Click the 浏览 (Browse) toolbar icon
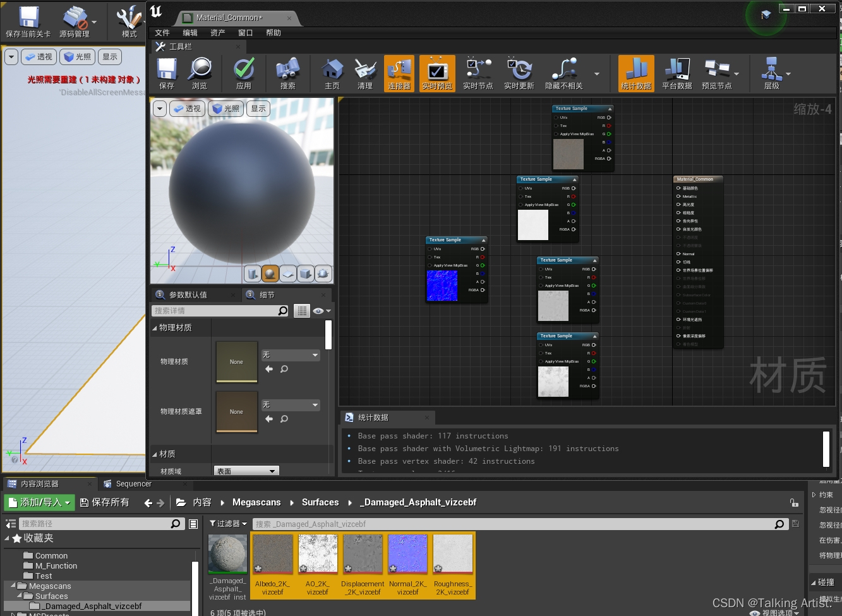The width and height of the screenshot is (842, 616). pyautogui.click(x=200, y=73)
